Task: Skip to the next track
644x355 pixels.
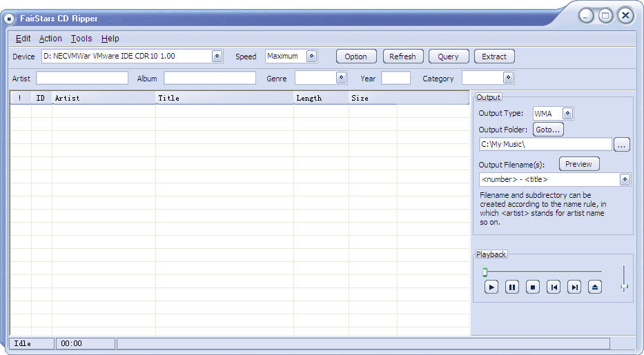Action: pos(574,287)
